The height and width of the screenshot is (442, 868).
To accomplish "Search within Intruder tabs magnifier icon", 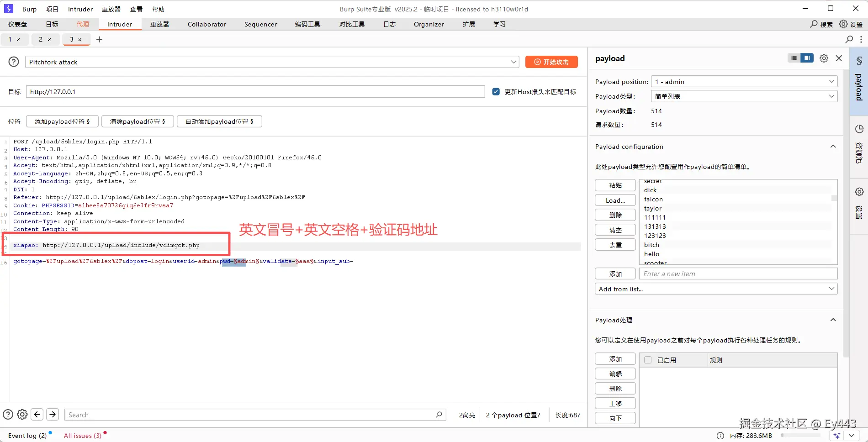I will (x=849, y=39).
